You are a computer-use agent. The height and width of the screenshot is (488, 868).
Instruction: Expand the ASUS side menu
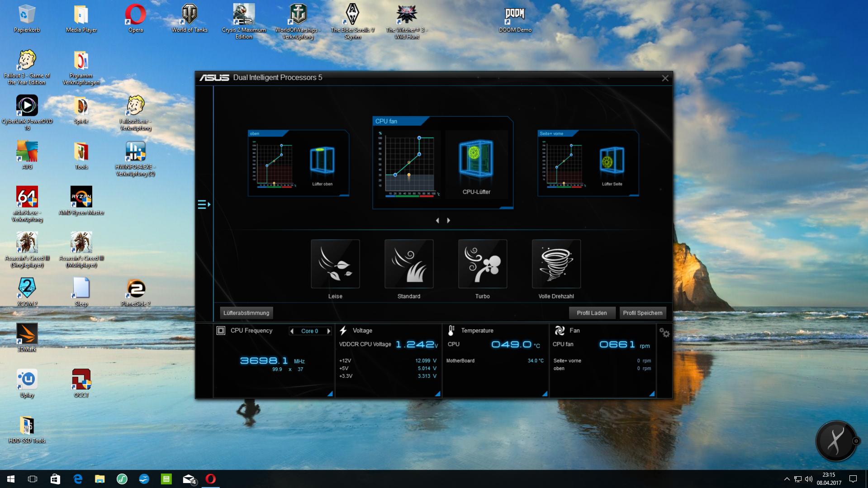204,204
